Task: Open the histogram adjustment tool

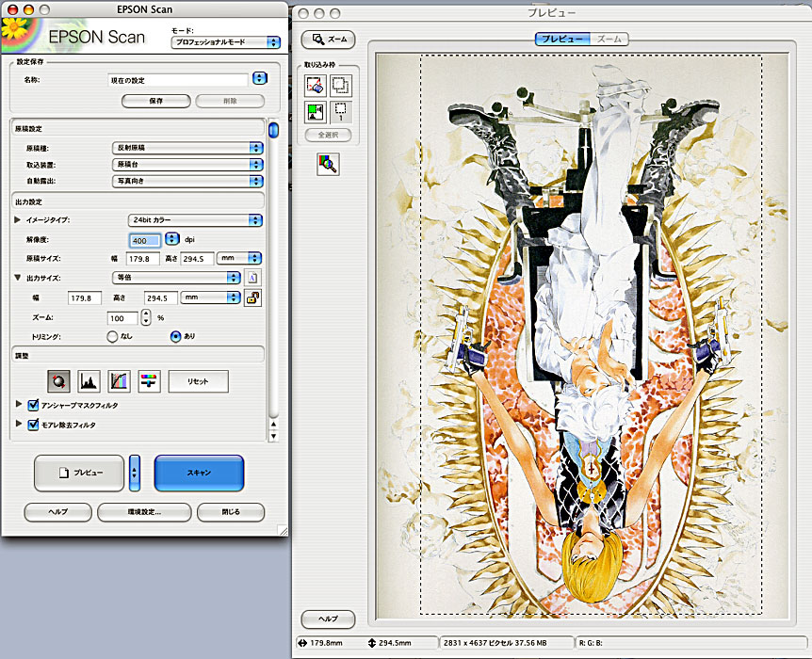Action: (89, 380)
